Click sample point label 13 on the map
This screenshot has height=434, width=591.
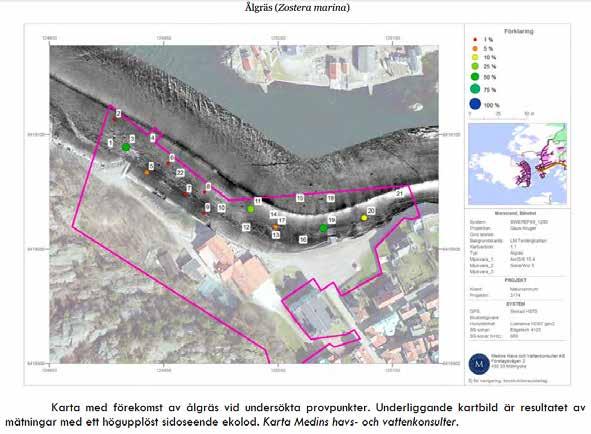(276, 235)
